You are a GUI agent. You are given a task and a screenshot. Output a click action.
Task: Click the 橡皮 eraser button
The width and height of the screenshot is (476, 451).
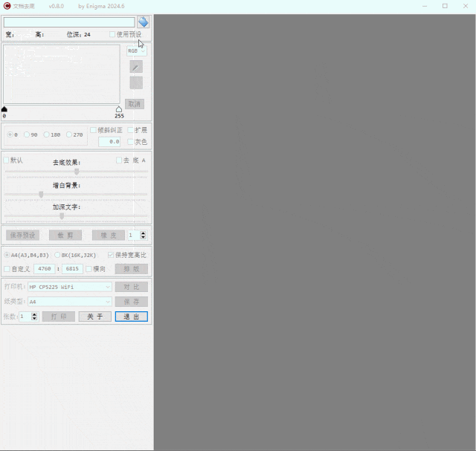point(109,235)
